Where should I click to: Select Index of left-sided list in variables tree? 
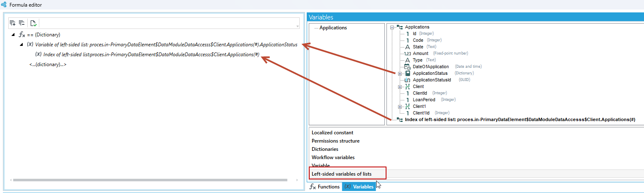[520, 119]
